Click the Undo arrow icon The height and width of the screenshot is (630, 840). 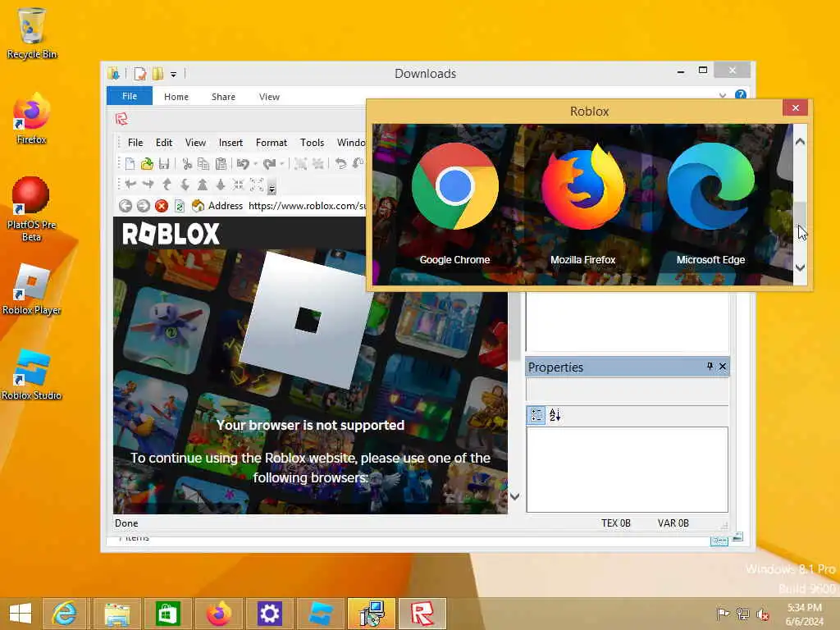(243, 164)
